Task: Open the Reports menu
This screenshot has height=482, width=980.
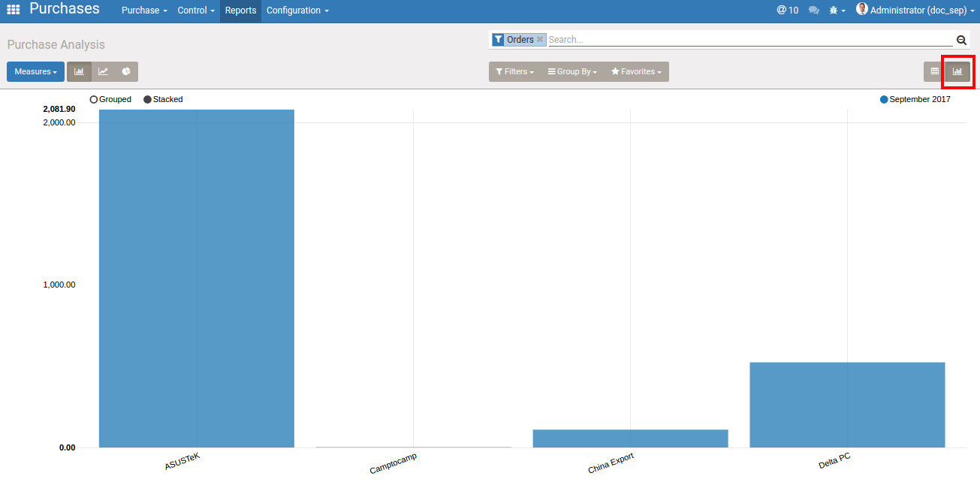Action: 240,11
